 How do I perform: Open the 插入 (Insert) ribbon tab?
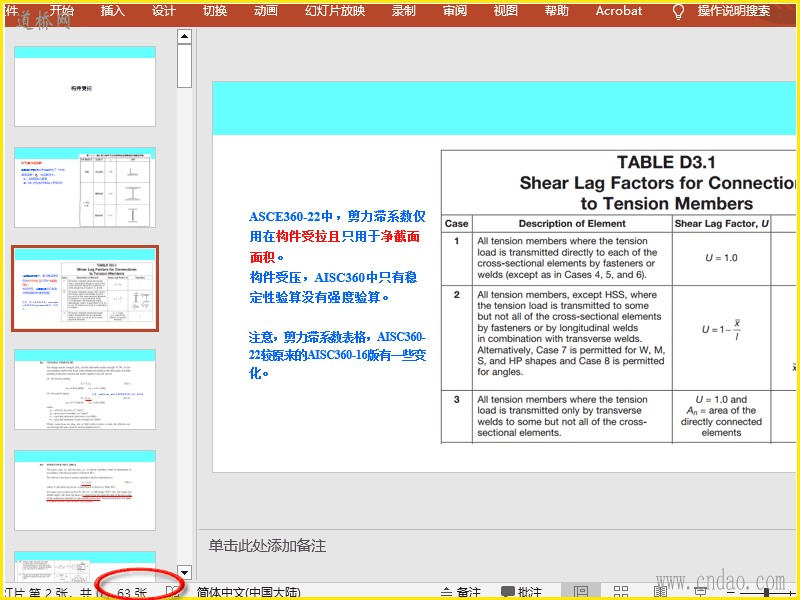coord(113,11)
